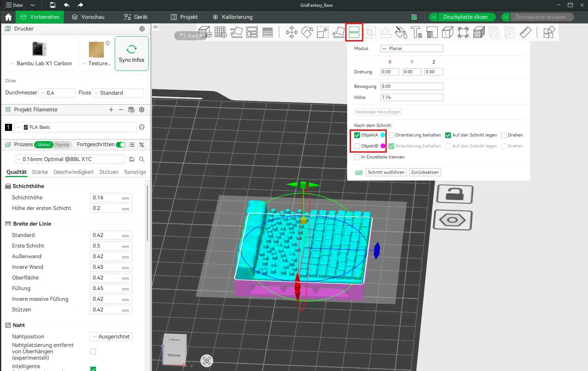
Task: Add a filament with plus icon
Action: [111, 110]
